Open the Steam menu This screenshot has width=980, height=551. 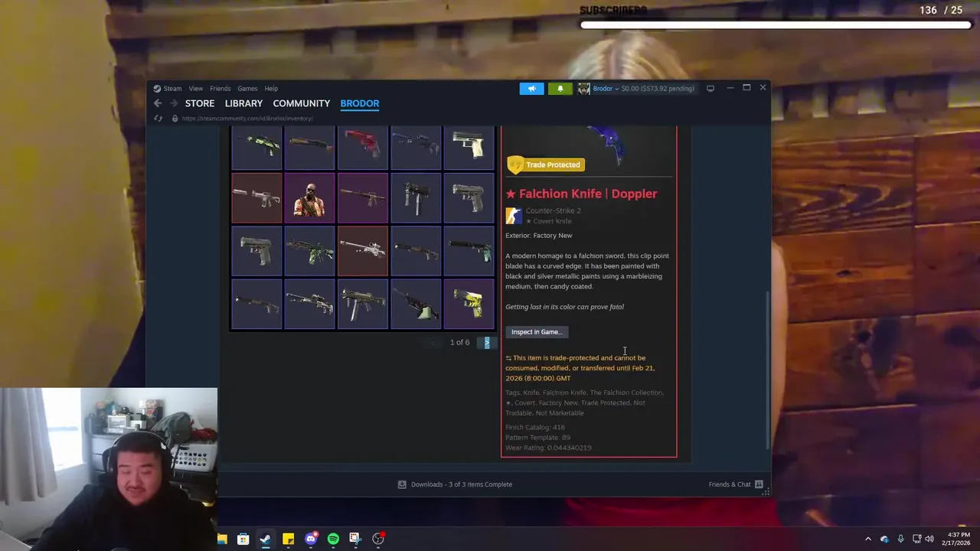click(x=172, y=88)
